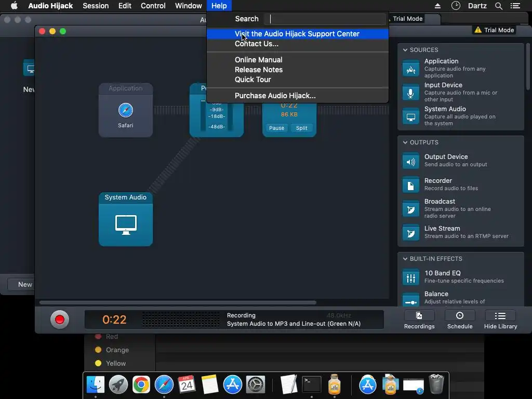Click the 0:22 recording timer display
This screenshot has height=399, width=532.
(x=114, y=320)
